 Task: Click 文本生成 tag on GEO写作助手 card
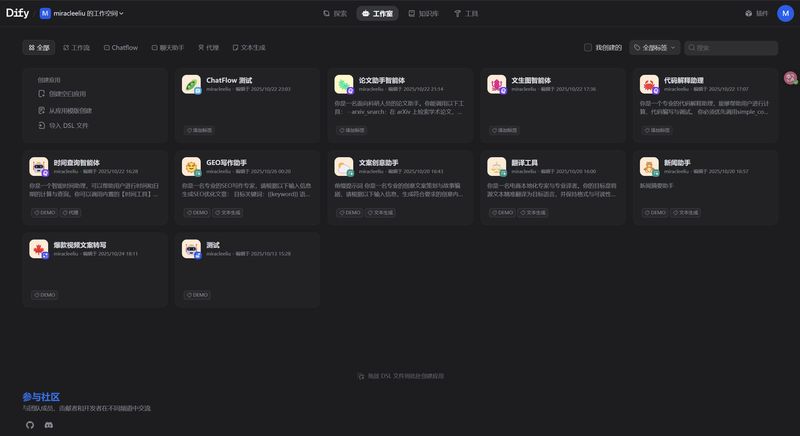click(x=228, y=213)
